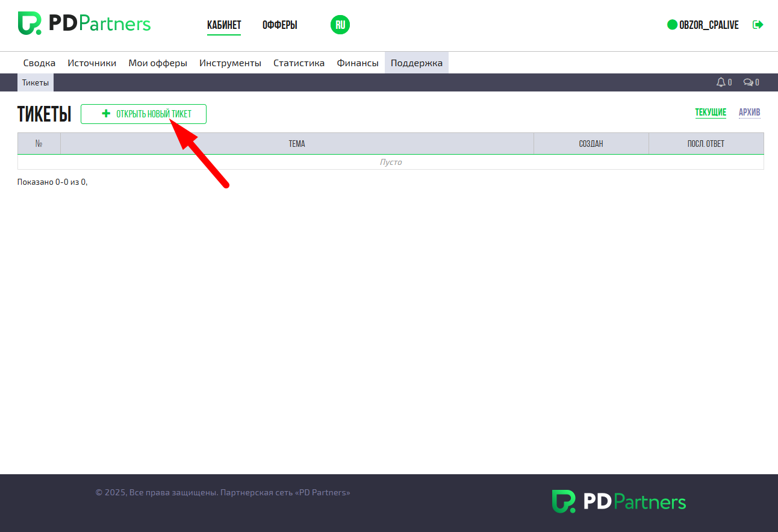Image resolution: width=778 pixels, height=532 pixels.
Task: Open the messages chat bubble icon
Action: click(x=748, y=82)
